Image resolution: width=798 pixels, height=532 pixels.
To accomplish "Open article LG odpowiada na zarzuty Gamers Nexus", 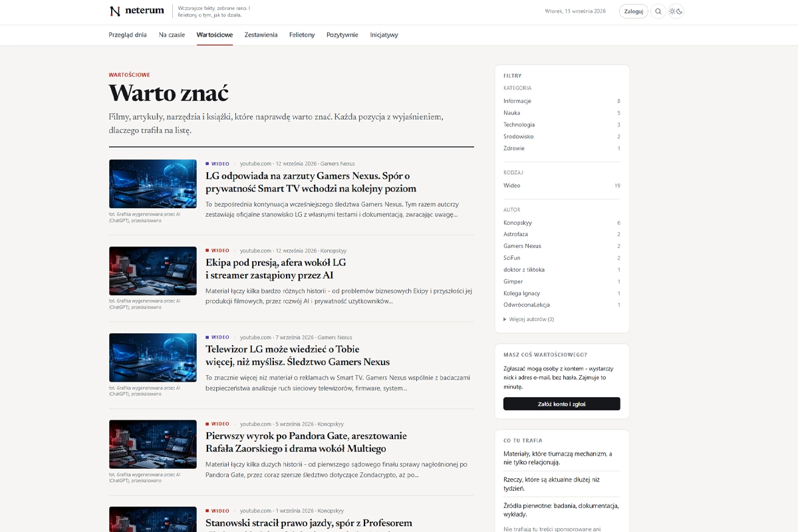I will pos(311,182).
